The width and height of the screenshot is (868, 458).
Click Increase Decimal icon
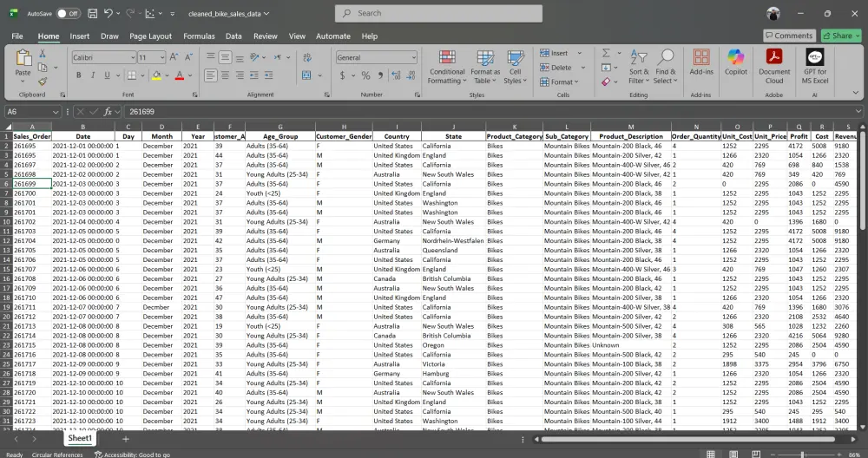396,75
